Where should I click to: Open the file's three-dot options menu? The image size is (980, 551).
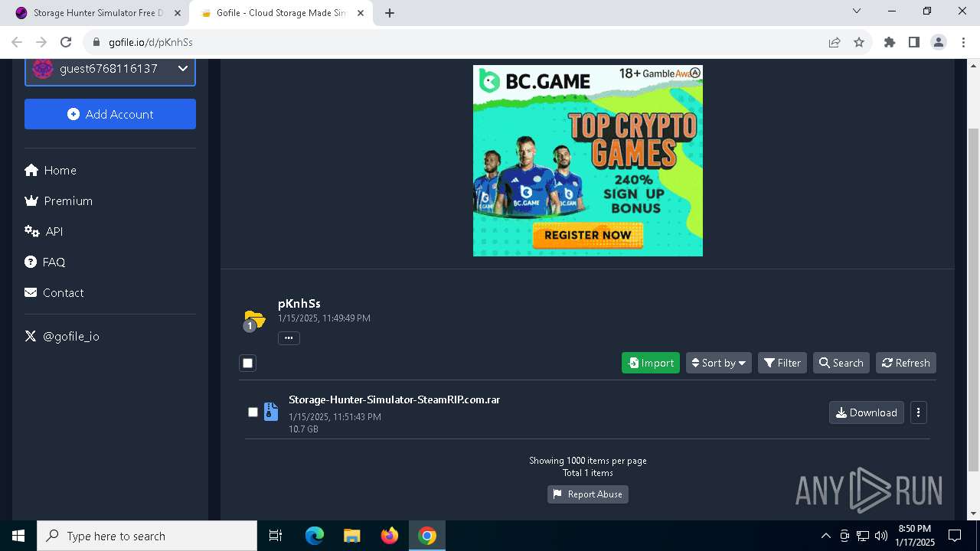coord(919,412)
